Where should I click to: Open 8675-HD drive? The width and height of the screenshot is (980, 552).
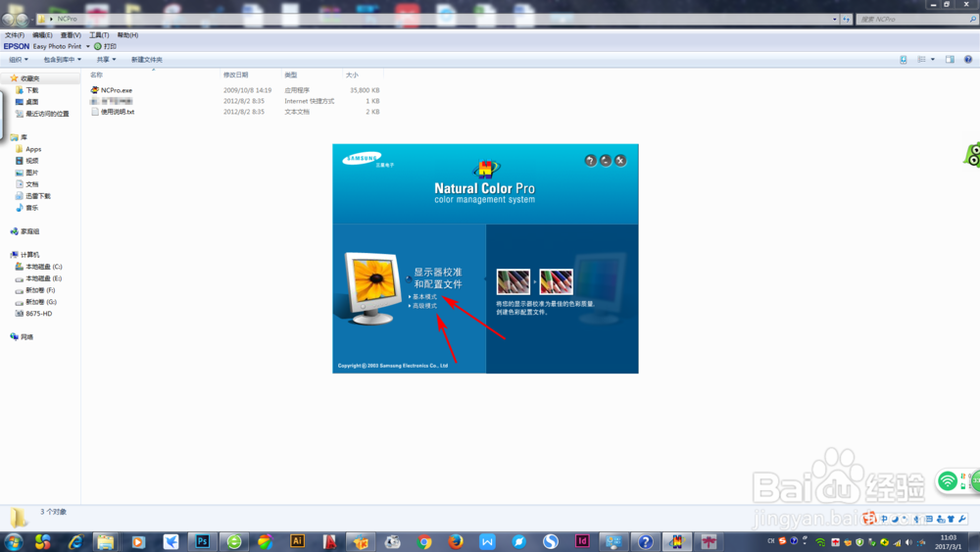coord(38,314)
